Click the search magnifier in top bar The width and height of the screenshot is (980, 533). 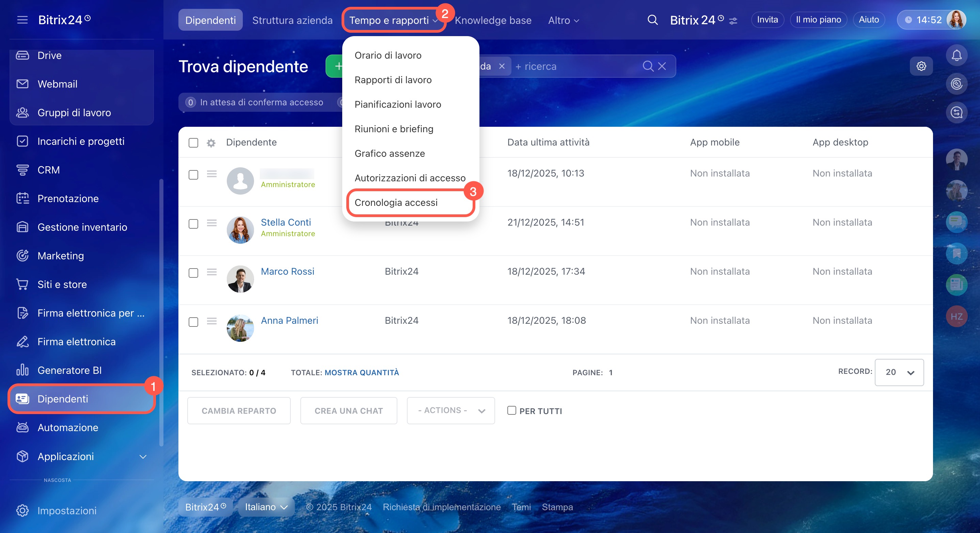652,20
